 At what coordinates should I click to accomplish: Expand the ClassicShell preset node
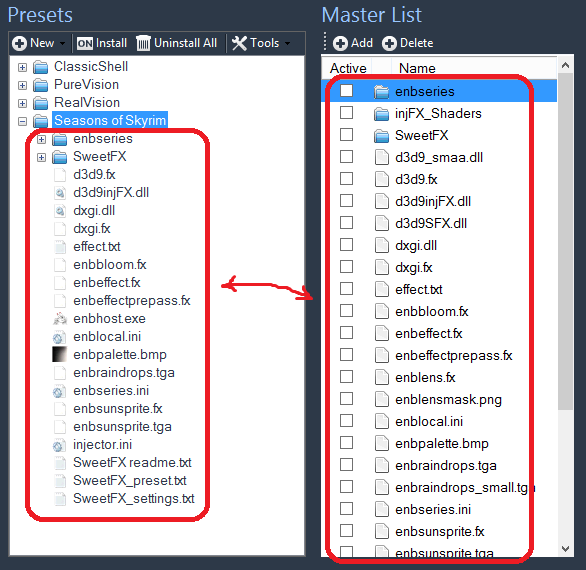click(22, 67)
